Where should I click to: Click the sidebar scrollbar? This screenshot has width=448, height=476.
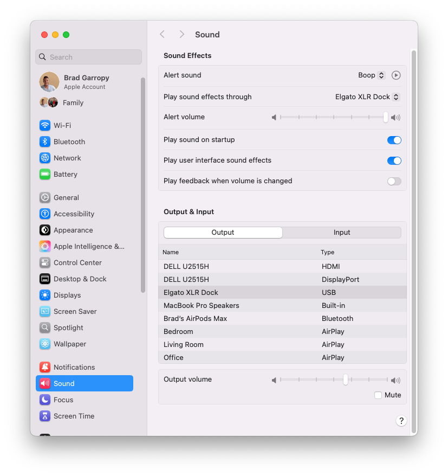[143, 185]
